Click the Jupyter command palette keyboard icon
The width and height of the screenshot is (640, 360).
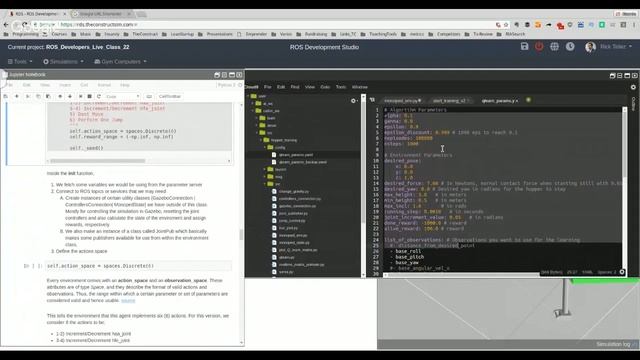[x=149, y=96]
